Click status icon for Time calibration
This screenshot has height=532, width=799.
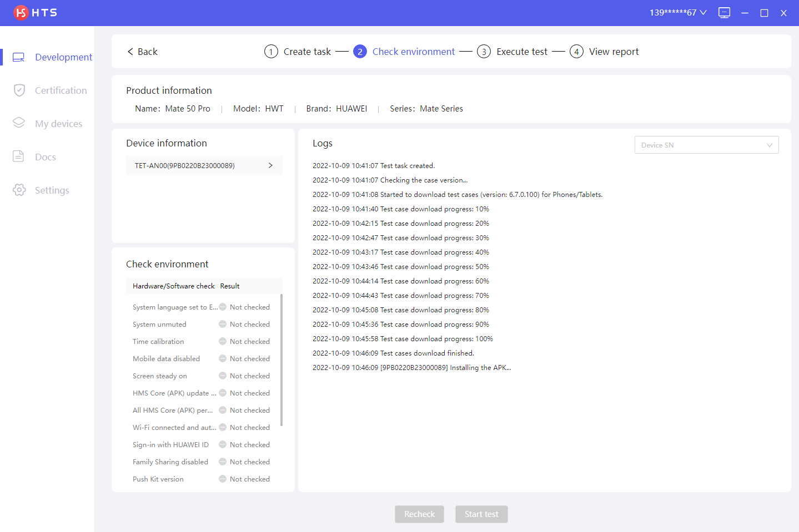[223, 341]
